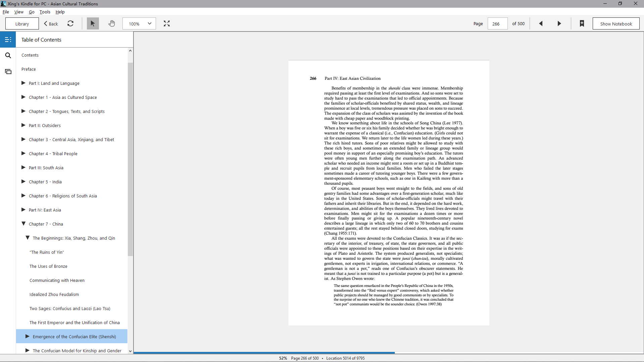
Task: Open the View menu
Action: (19, 12)
